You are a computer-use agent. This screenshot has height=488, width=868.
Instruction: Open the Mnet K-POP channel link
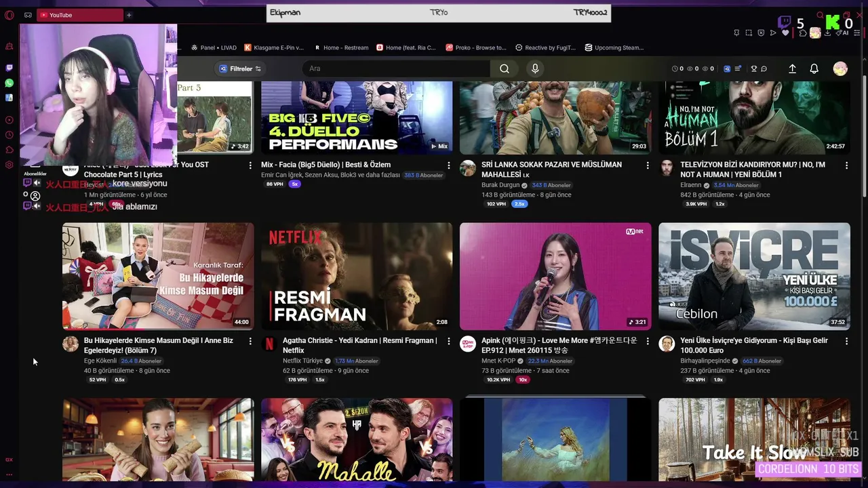click(x=498, y=361)
